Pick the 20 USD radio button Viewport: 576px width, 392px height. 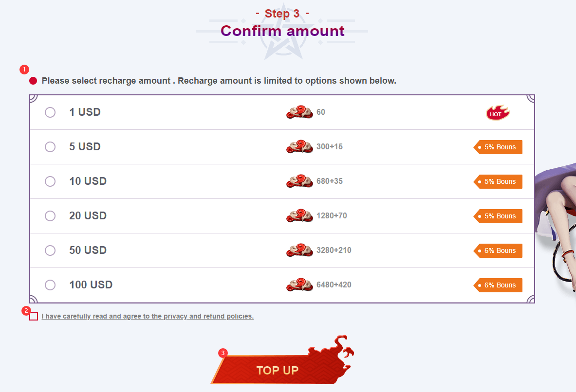pyautogui.click(x=50, y=216)
